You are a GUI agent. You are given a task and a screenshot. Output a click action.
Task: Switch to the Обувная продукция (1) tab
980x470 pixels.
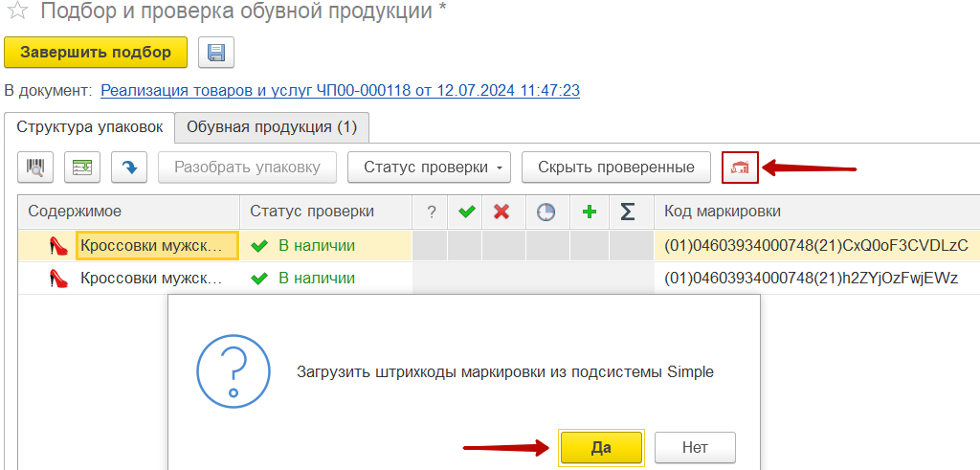pos(272,126)
